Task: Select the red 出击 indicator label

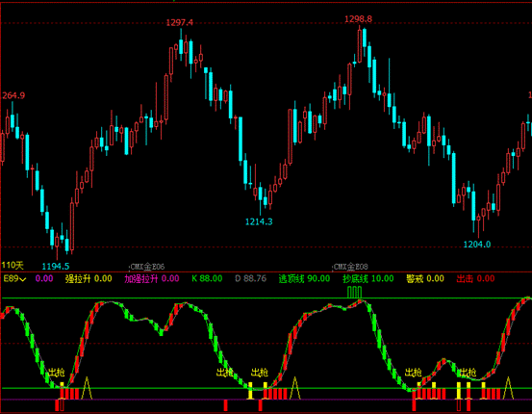Action: 465,279
